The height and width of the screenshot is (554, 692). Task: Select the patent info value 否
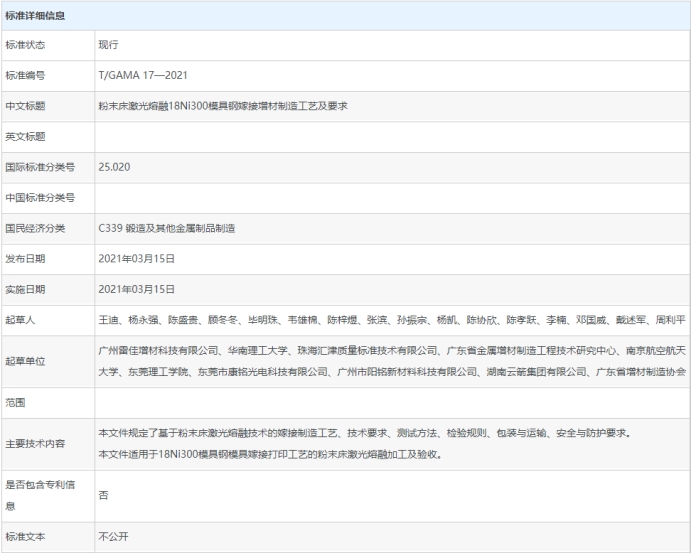pos(103,495)
